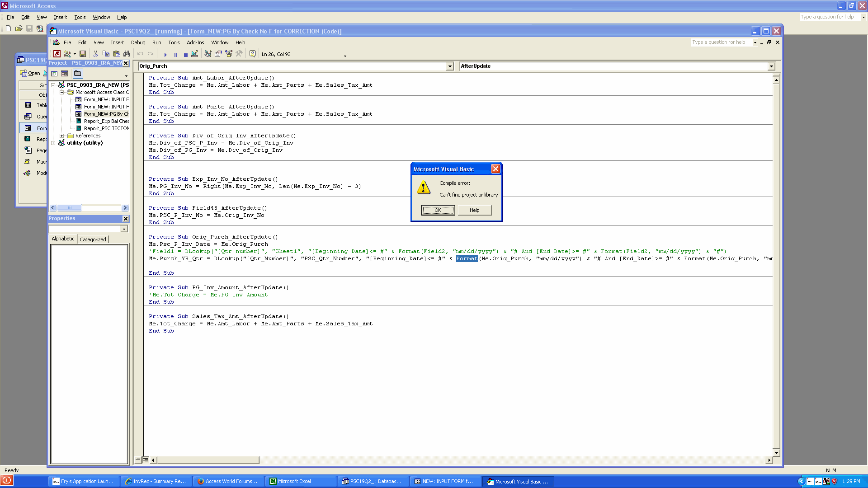Click the Run Sub play icon

165,55
